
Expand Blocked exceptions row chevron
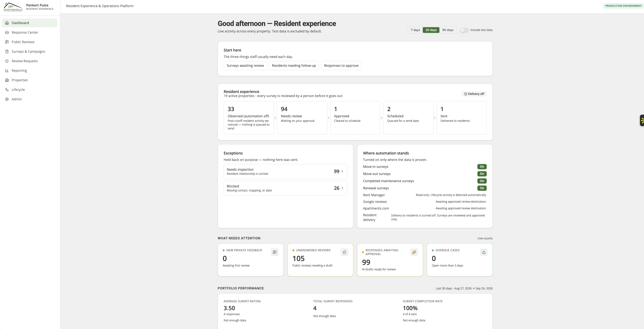pos(342,188)
